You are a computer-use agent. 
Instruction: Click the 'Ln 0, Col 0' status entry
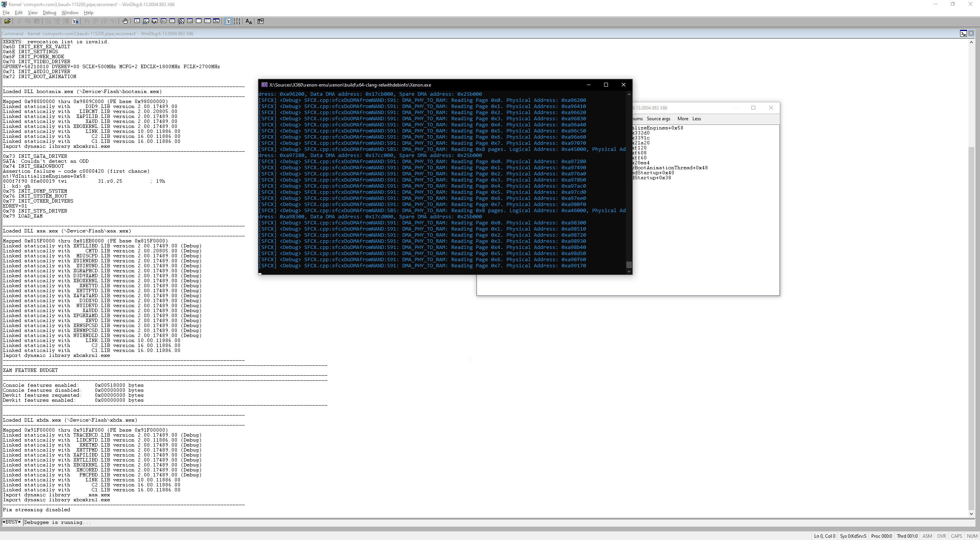(825, 536)
